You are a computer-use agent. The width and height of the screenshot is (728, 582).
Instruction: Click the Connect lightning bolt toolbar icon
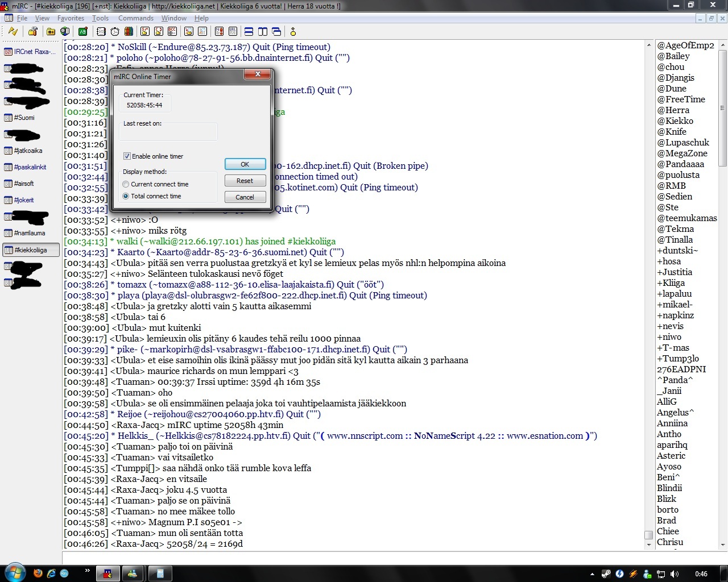[13, 32]
